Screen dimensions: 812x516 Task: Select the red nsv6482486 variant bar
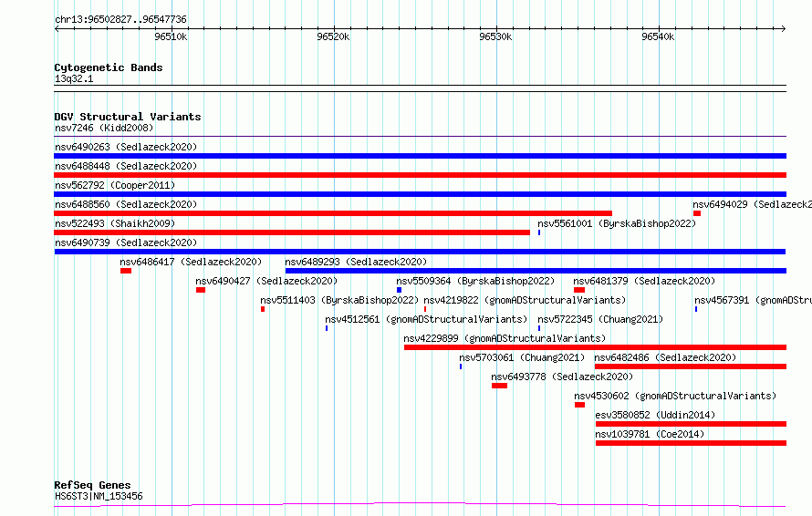(691, 366)
